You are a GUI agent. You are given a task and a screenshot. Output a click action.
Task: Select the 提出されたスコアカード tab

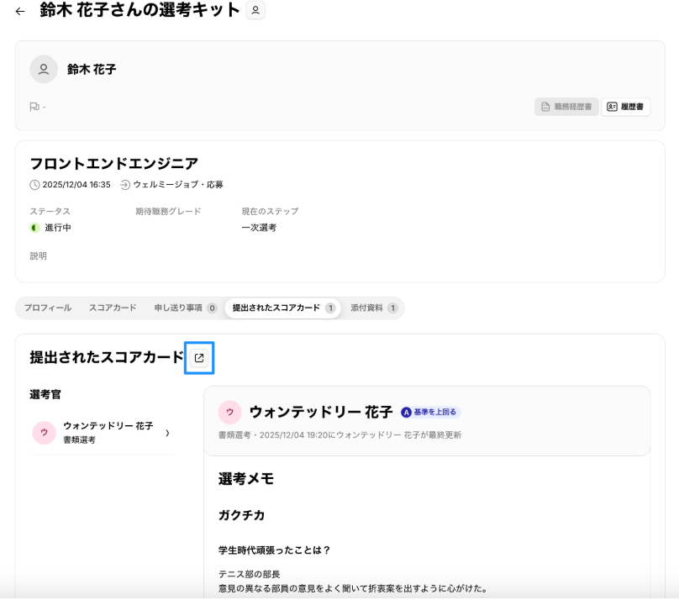click(x=282, y=308)
